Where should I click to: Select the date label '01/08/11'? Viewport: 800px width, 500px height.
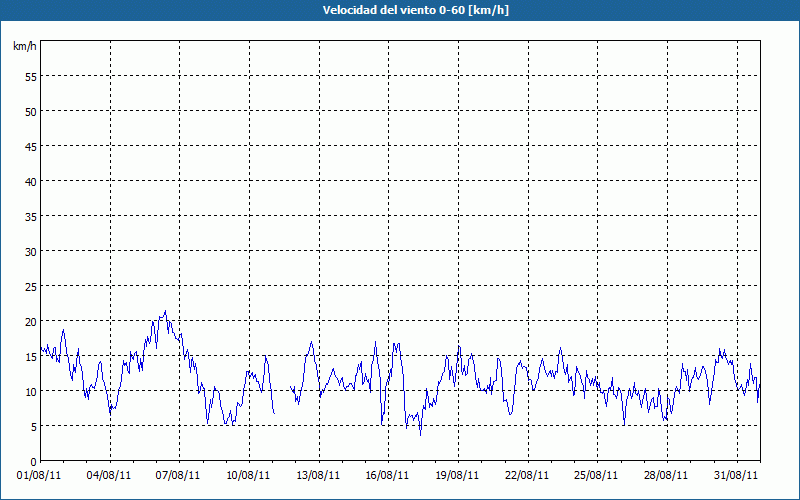click(x=39, y=476)
